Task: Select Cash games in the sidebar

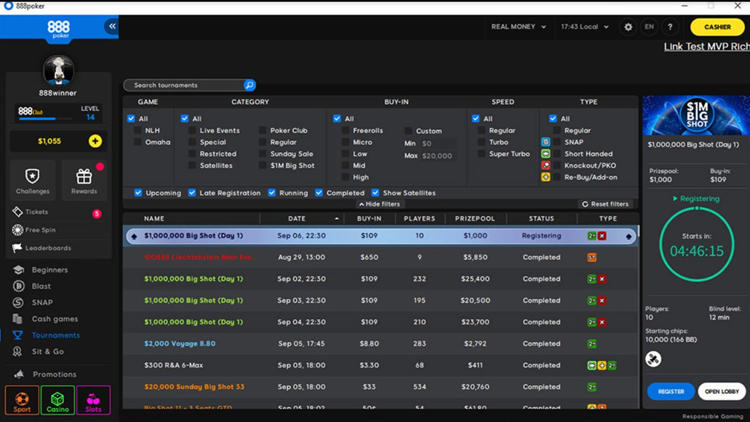Action: (x=54, y=319)
